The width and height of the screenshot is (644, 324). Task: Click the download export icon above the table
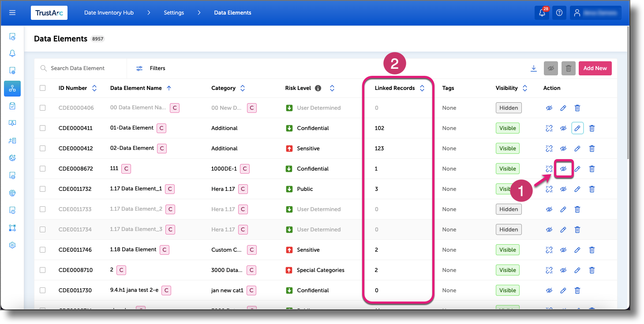(534, 68)
